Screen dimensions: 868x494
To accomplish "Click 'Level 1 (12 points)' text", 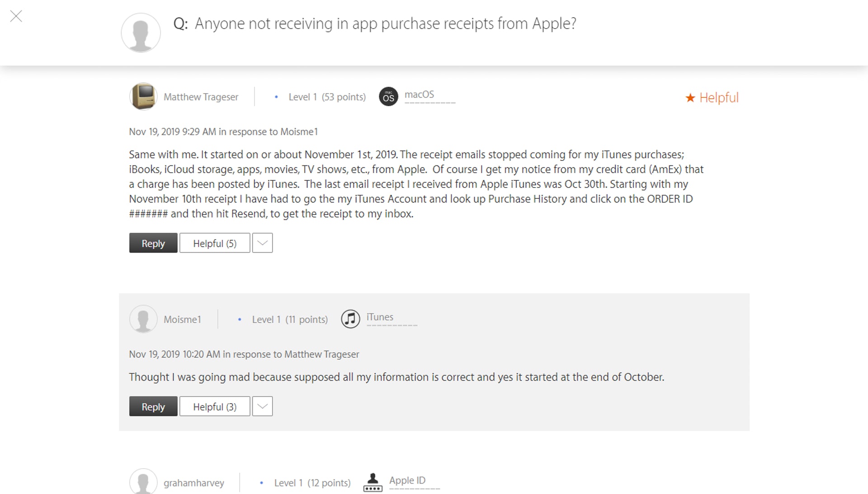I will click(312, 483).
